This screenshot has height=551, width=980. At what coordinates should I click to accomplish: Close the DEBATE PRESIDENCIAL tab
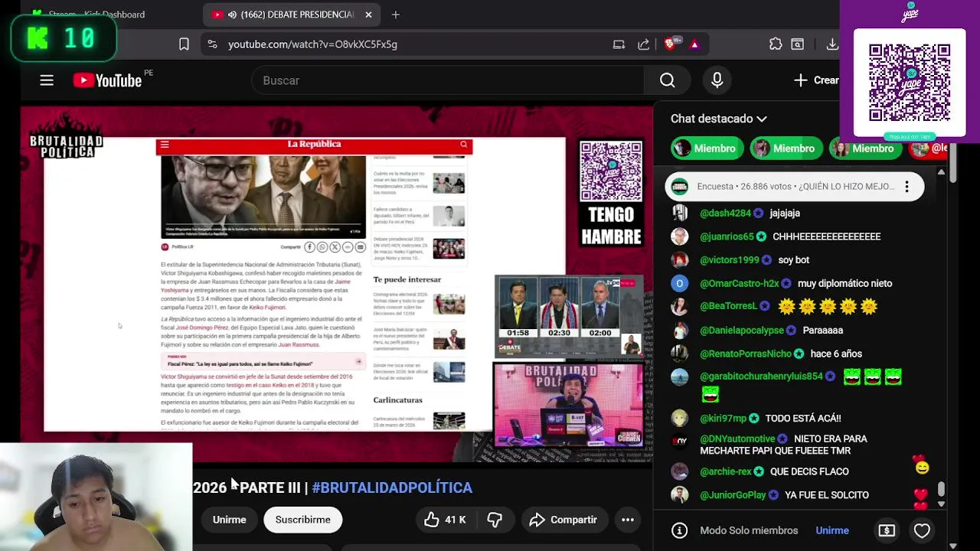point(368,15)
